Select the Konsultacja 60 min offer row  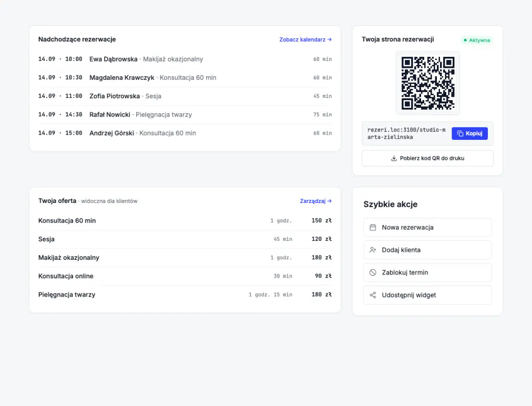(185, 221)
